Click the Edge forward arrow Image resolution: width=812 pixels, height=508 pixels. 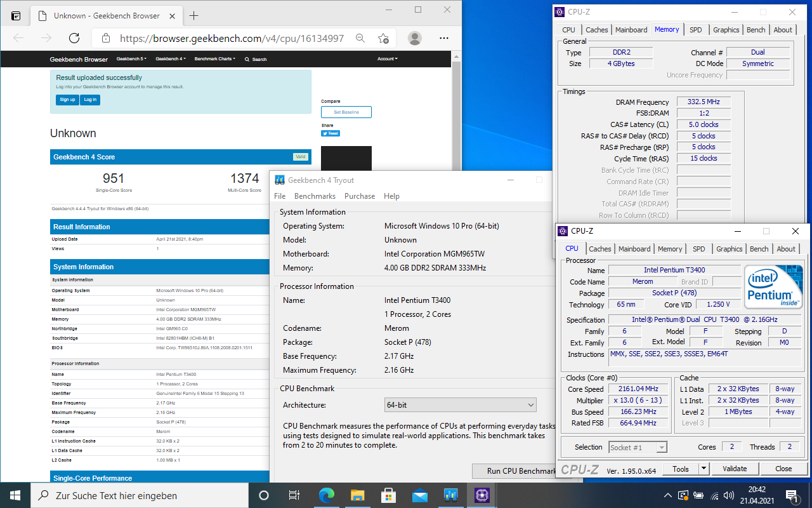click(x=46, y=38)
